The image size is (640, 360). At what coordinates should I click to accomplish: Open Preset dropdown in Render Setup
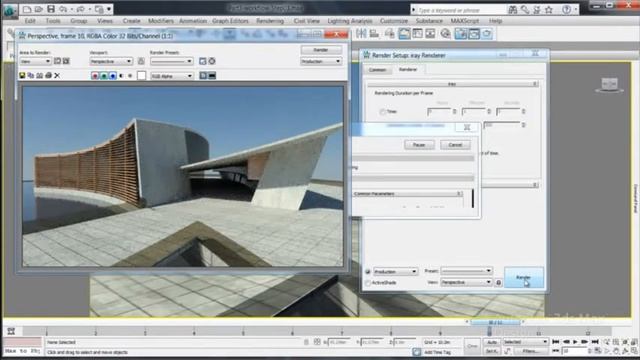tap(467, 271)
